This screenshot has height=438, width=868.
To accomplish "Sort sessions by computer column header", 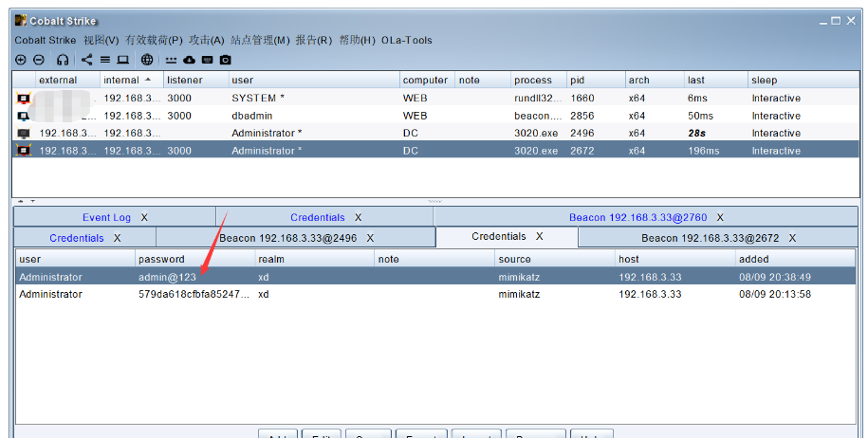I will pyautogui.click(x=427, y=80).
